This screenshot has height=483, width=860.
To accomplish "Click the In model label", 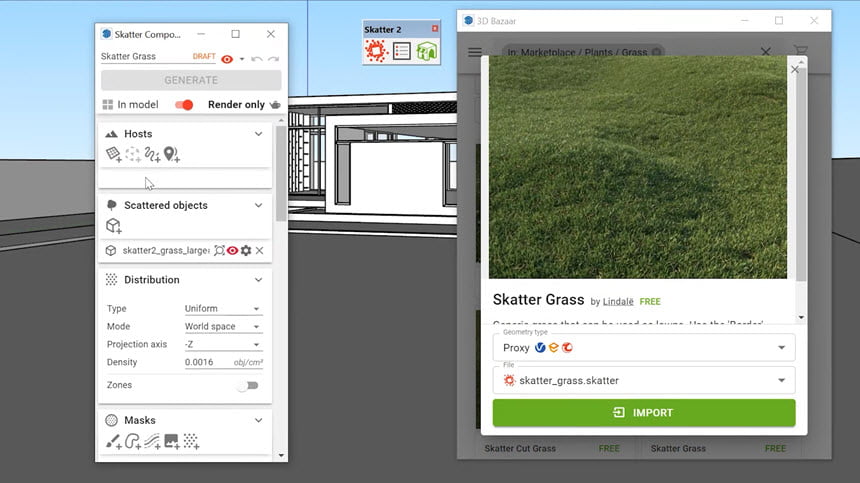I will click(x=138, y=105).
